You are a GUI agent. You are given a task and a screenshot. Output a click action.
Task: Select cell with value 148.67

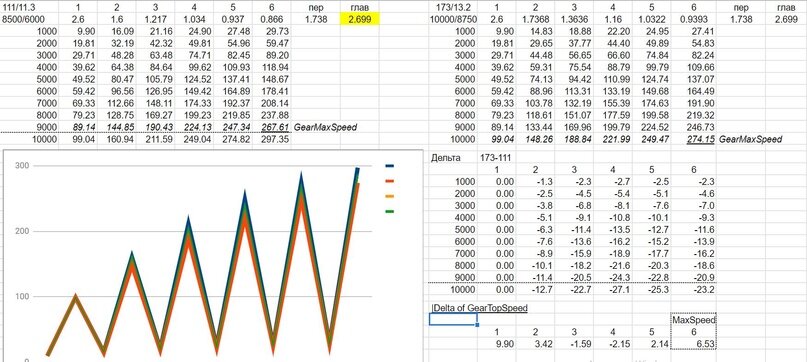coord(271,79)
